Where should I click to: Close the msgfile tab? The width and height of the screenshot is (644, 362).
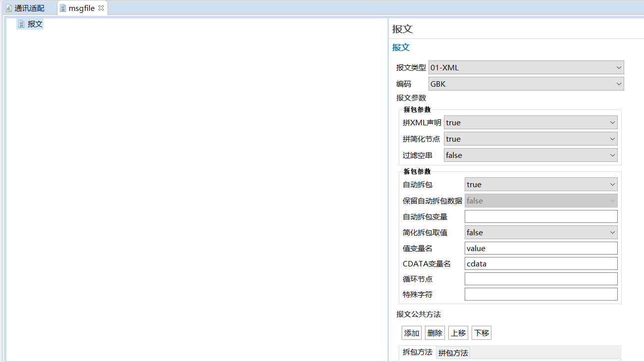pyautogui.click(x=101, y=8)
